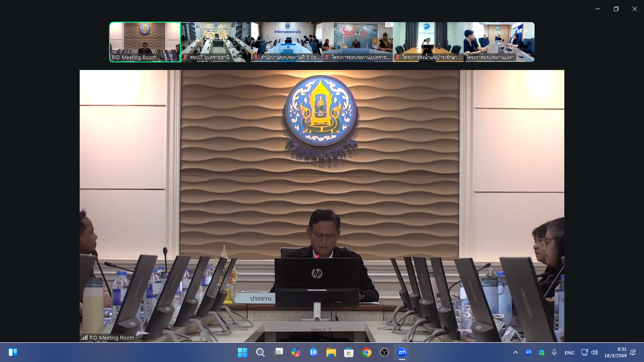Open Microsoft Store from taskbar

(349, 353)
